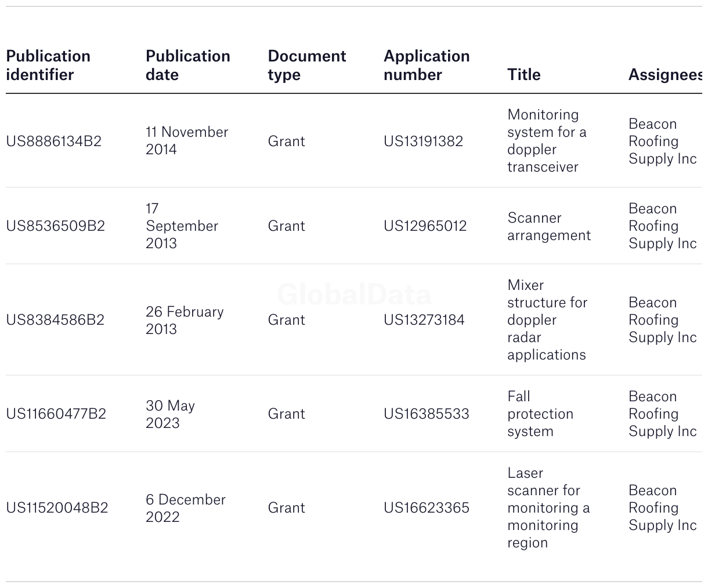Open publication US11660477B2
Image resolution: width=708 pixels, height=588 pixels.
56,413
